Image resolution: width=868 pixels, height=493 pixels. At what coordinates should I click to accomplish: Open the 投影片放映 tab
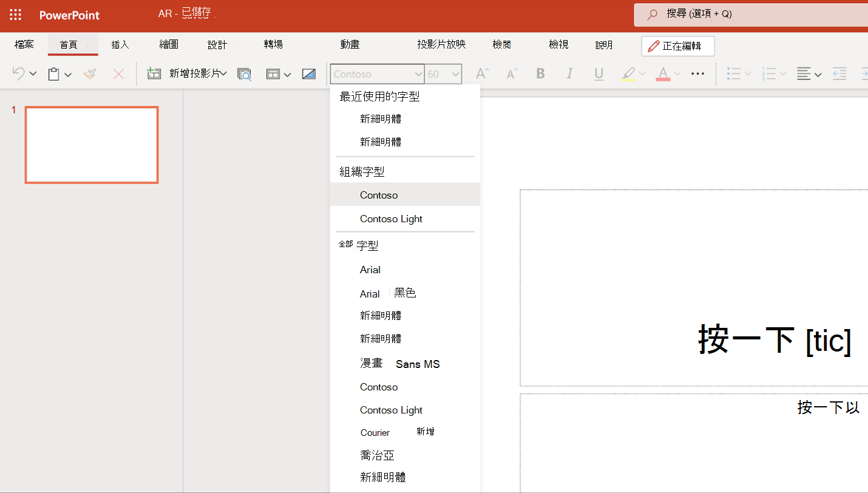click(441, 44)
